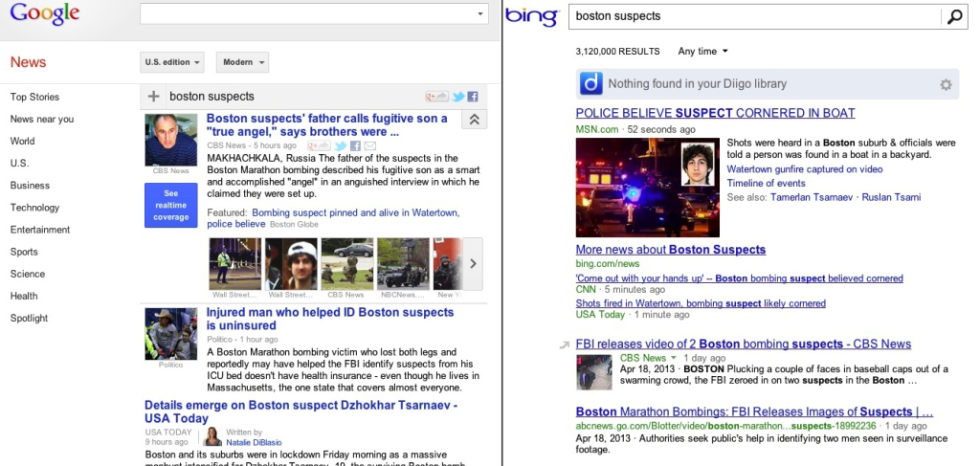Share section on Facebook via header icon
The width and height of the screenshot is (980, 466).
pyautogui.click(x=472, y=97)
